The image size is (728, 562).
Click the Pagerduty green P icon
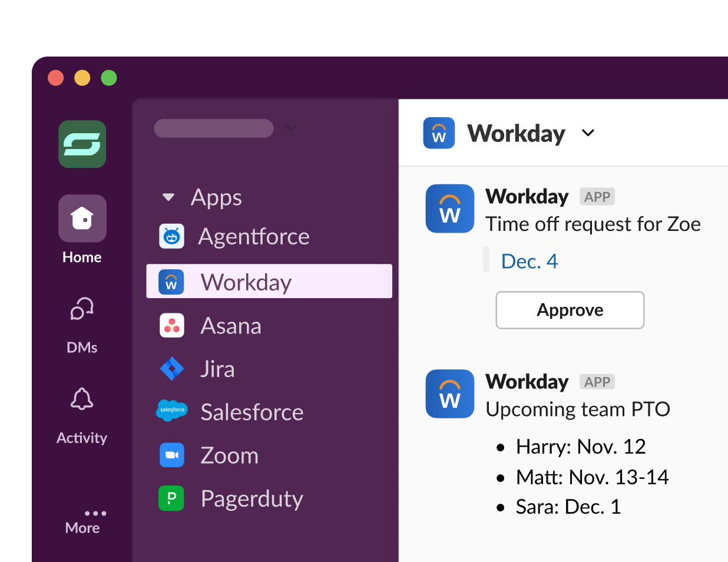click(x=171, y=498)
